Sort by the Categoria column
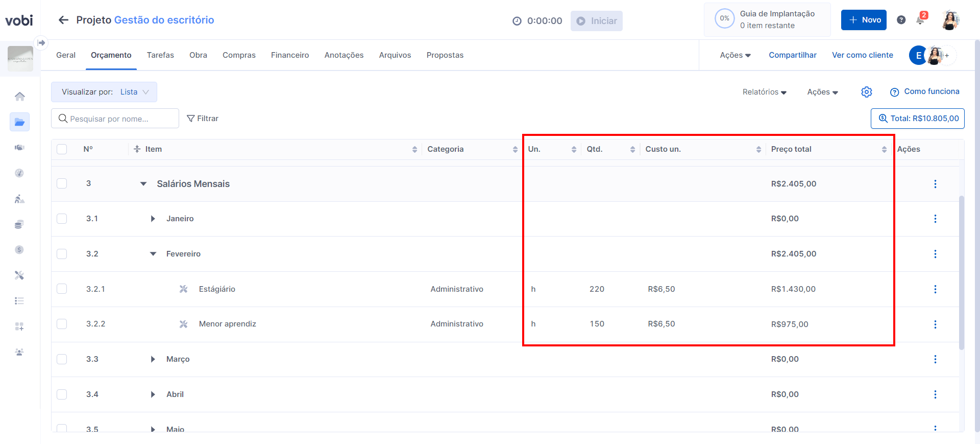The height and width of the screenshot is (444, 980). [515, 149]
